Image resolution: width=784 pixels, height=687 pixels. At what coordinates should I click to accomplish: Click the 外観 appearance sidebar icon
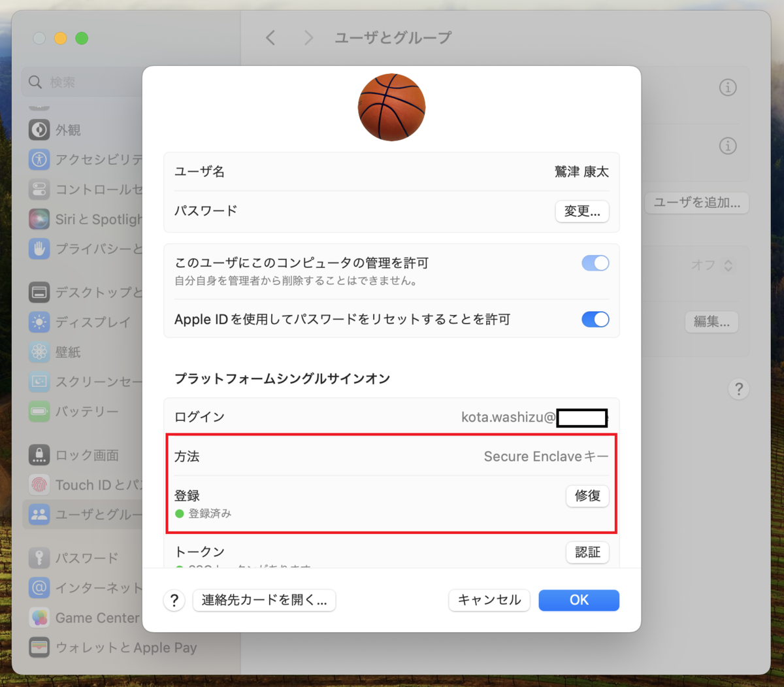pyautogui.click(x=39, y=129)
